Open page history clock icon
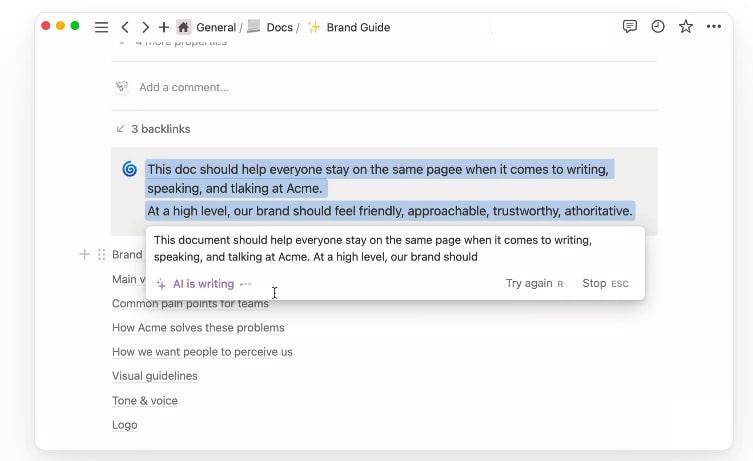 (x=658, y=27)
